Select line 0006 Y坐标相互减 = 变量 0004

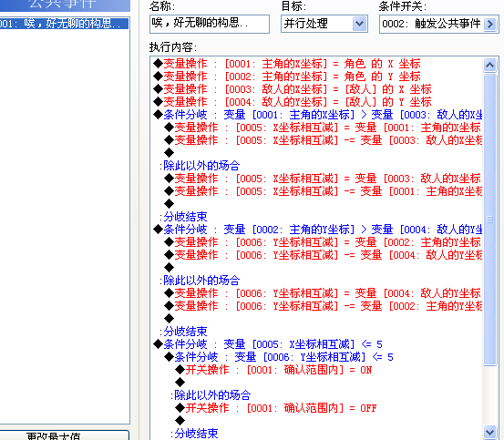click(323, 293)
